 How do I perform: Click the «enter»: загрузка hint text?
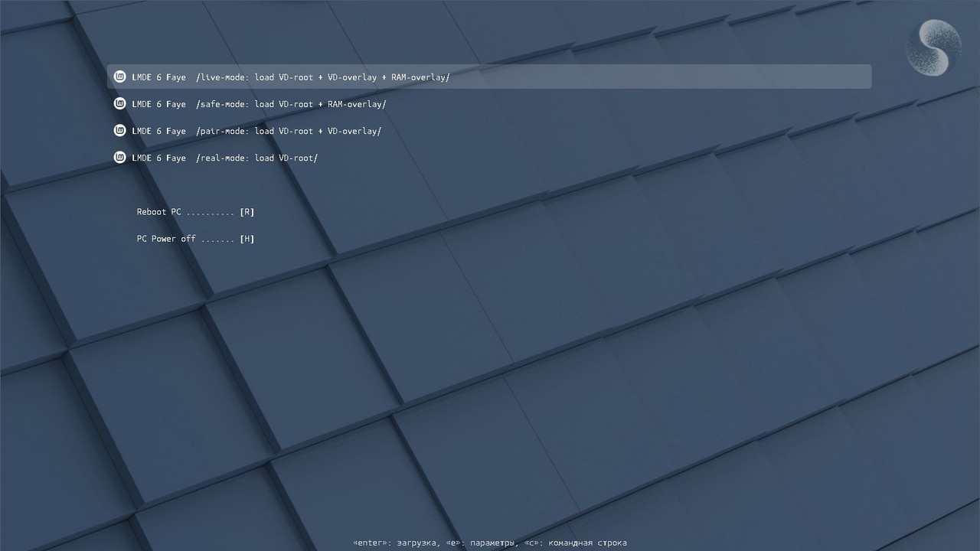pos(397,543)
